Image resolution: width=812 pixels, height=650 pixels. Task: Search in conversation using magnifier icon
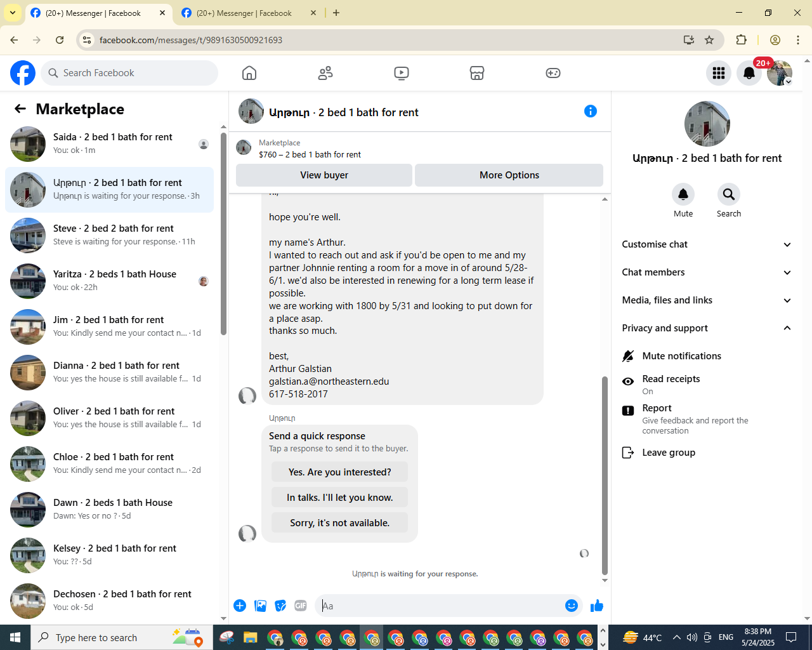pyautogui.click(x=729, y=194)
